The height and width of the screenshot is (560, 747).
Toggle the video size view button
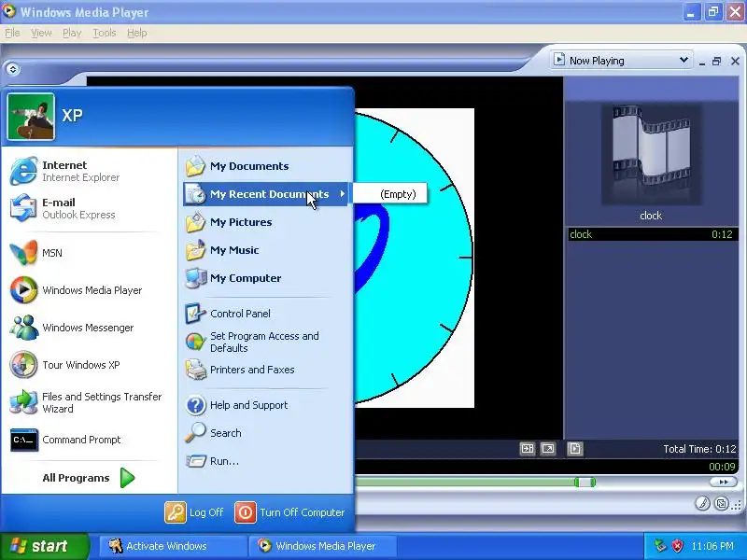tap(528, 449)
